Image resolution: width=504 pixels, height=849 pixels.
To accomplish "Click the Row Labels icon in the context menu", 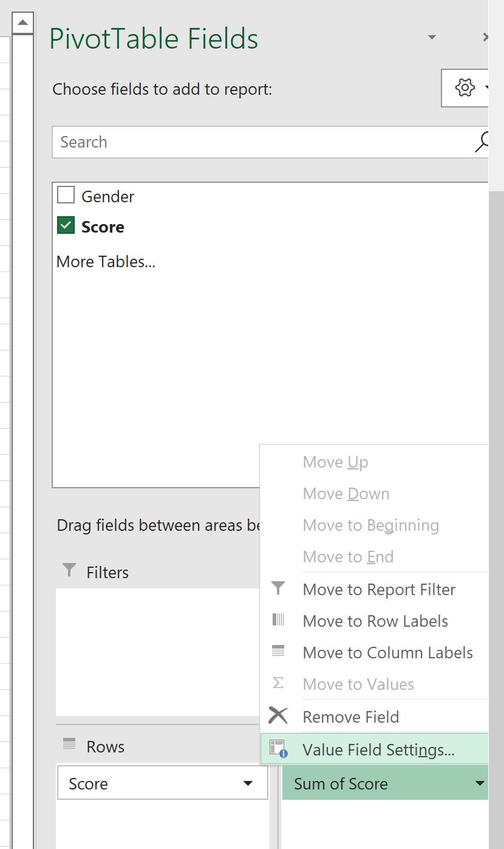I will coord(278,620).
